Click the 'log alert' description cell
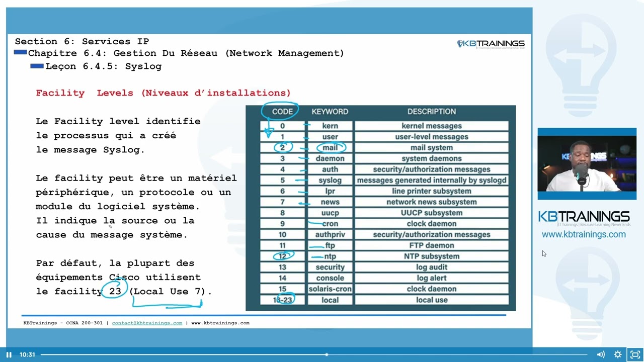This screenshot has width=644, height=362. (432, 278)
